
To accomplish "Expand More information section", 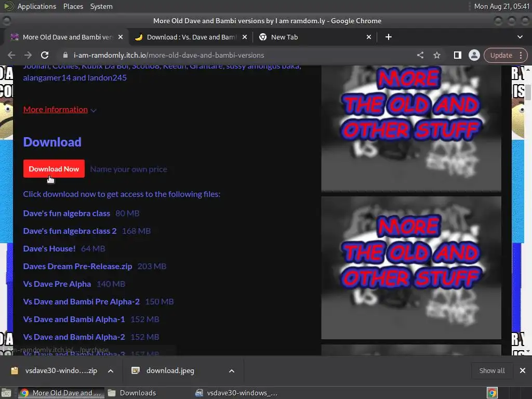I will point(60,110).
